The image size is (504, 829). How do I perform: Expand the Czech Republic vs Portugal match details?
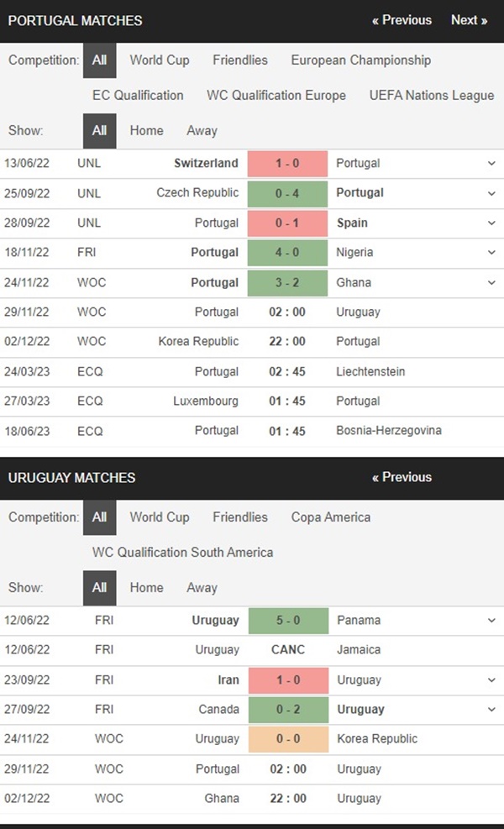pyautogui.click(x=491, y=193)
